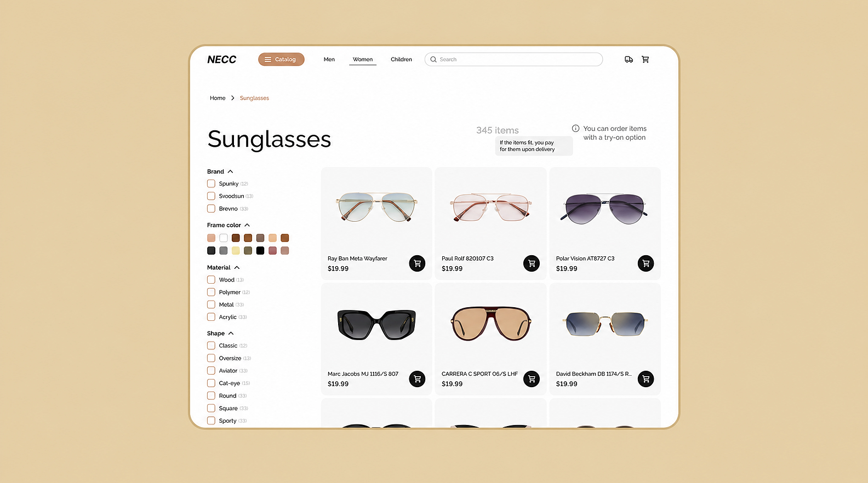Open Paul Rolf 820107 C3 product image
868x483 pixels.
click(x=491, y=207)
